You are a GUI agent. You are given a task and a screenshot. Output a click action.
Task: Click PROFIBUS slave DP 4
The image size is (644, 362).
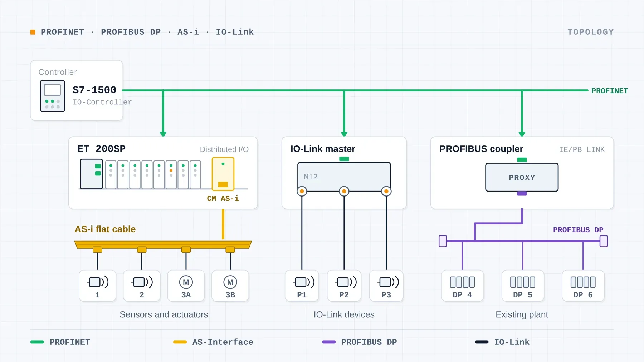point(462,286)
